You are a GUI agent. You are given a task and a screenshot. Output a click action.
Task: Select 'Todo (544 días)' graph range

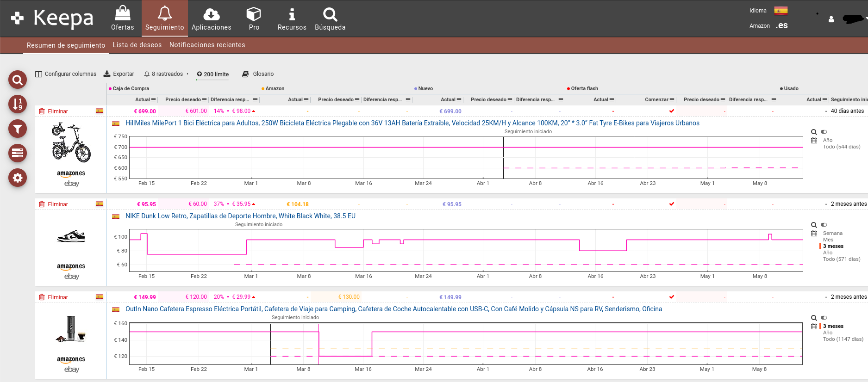tap(842, 147)
